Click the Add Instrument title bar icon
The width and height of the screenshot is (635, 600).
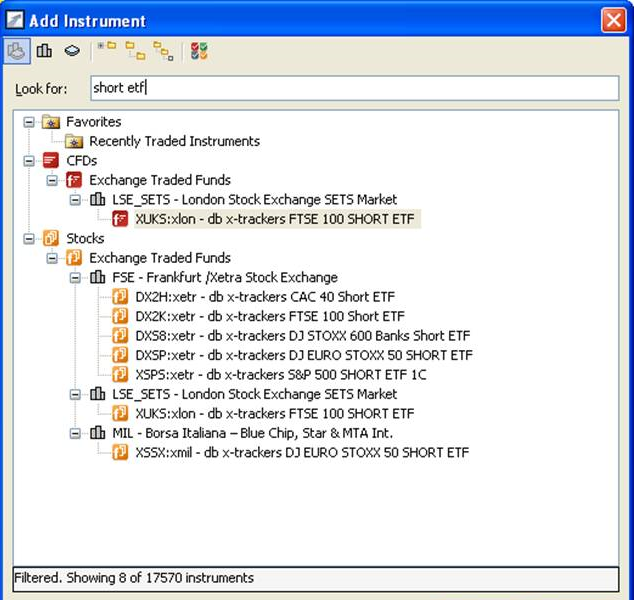[x=15, y=20]
